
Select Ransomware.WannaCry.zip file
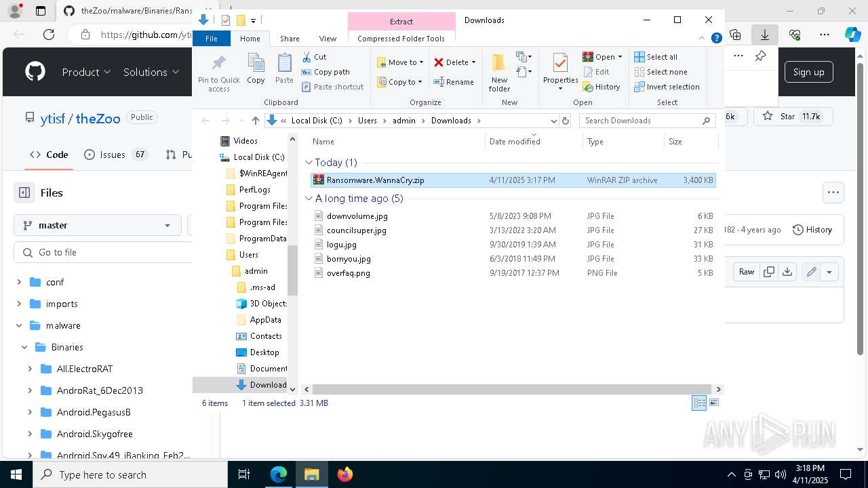[512, 180]
